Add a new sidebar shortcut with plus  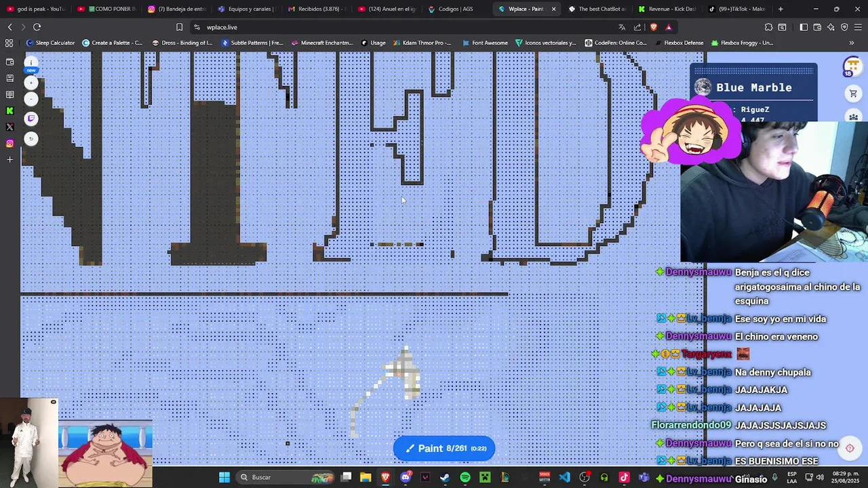[9, 159]
